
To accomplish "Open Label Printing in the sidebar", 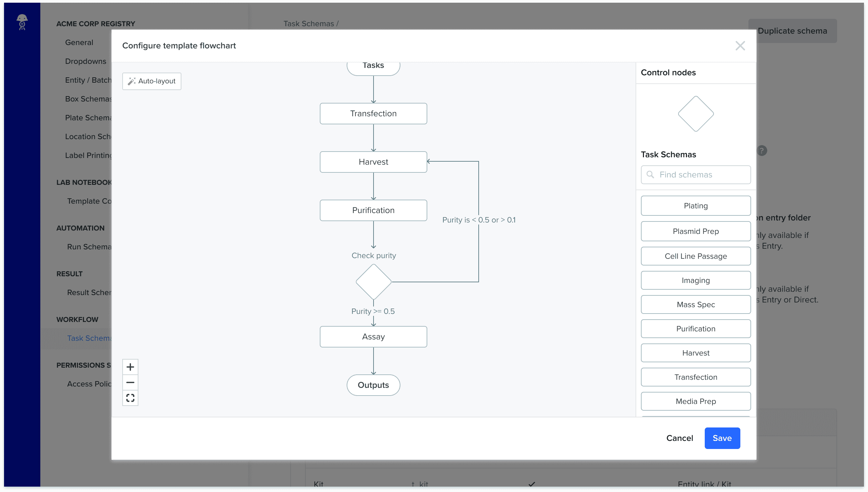I will tap(88, 155).
